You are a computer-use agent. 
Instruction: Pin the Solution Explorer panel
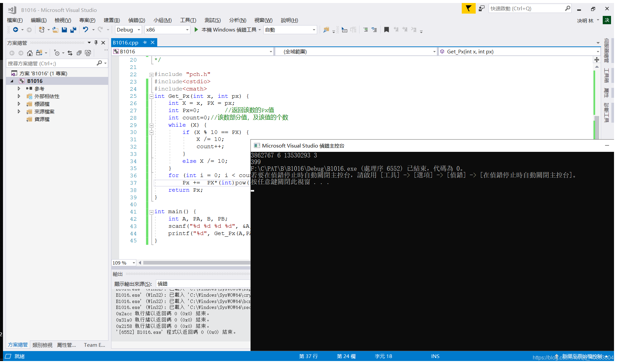[96, 43]
